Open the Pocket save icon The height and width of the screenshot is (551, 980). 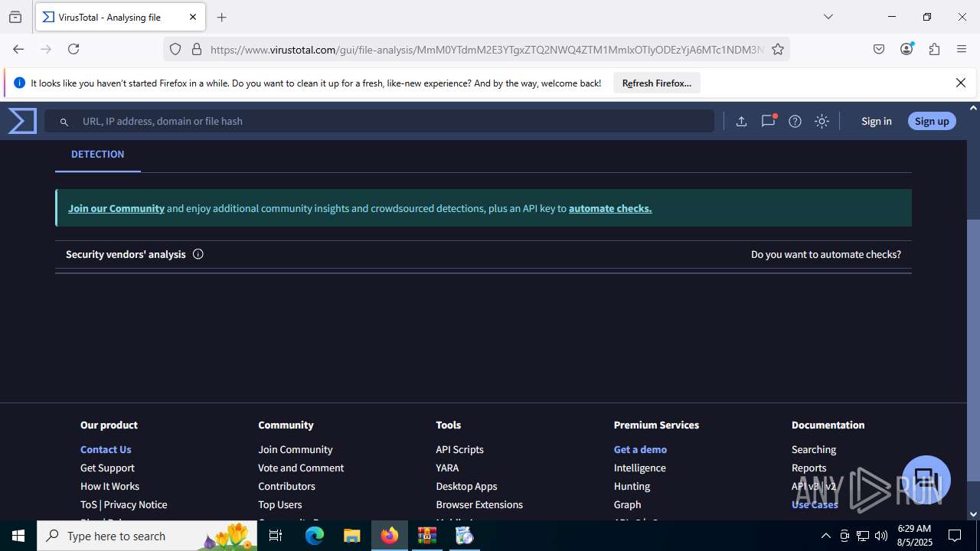(879, 49)
